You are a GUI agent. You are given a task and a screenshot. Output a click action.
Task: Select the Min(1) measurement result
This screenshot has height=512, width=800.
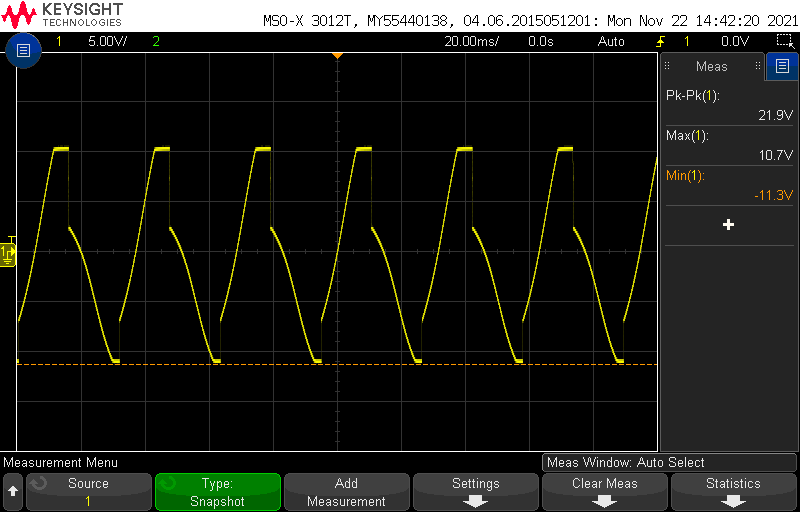tap(729, 185)
